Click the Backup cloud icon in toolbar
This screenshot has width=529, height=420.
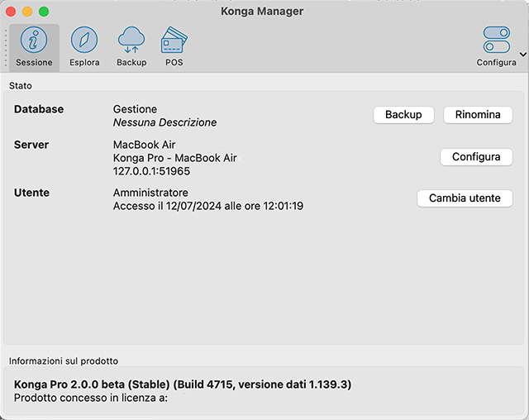click(x=131, y=40)
